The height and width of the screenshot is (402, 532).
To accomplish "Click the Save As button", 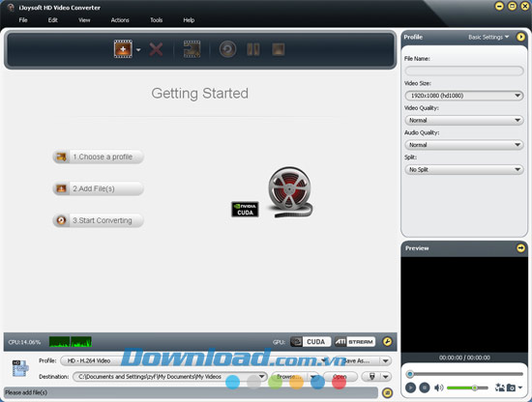I will 357,360.
